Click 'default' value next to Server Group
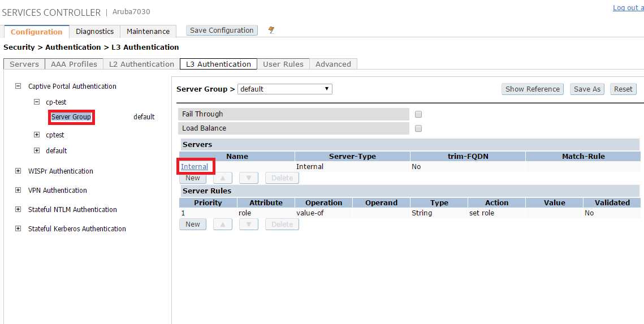Image resolution: width=644 pixels, height=324 pixels. click(144, 117)
